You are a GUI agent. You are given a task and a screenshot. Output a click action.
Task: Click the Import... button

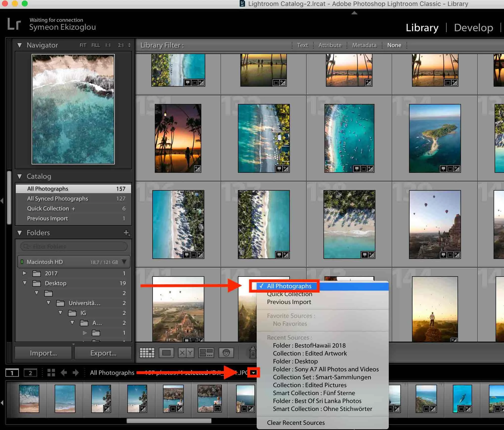coord(43,353)
